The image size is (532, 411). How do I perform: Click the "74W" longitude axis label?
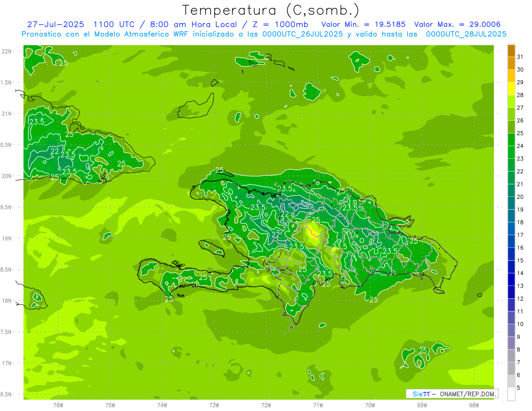pyautogui.click(x=162, y=405)
